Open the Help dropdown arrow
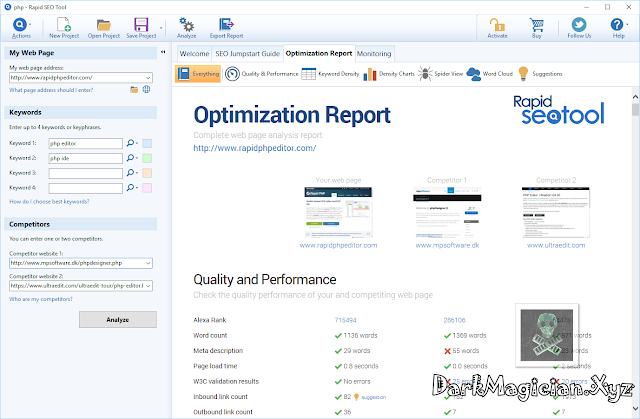 (x=627, y=24)
